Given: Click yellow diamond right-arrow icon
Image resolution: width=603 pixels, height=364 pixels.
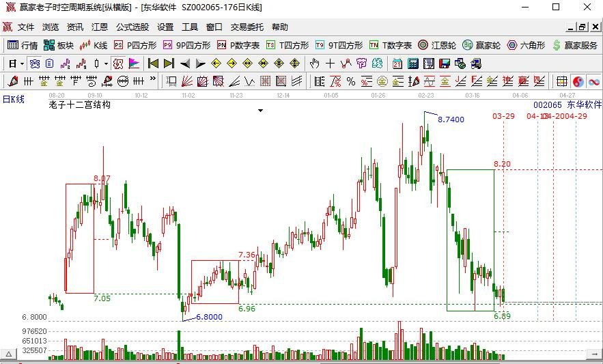Looking at the screenshot, I should [x=232, y=64].
